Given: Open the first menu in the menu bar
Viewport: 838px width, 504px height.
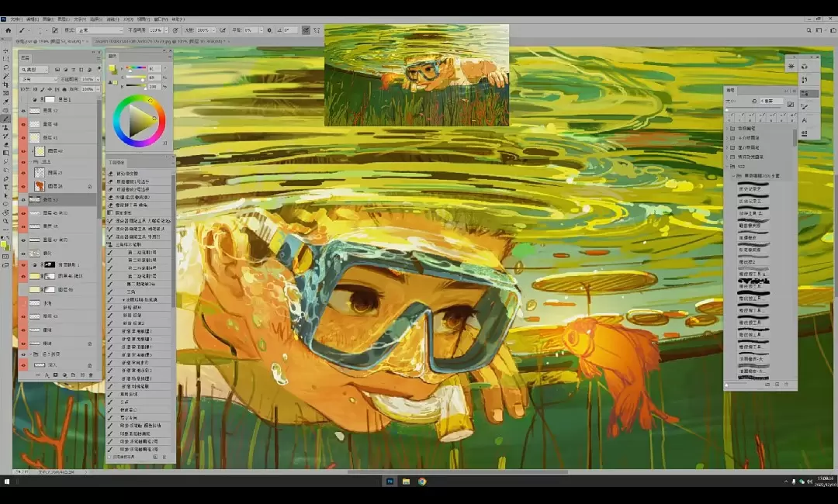Looking at the screenshot, I should pyautogui.click(x=16, y=19).
